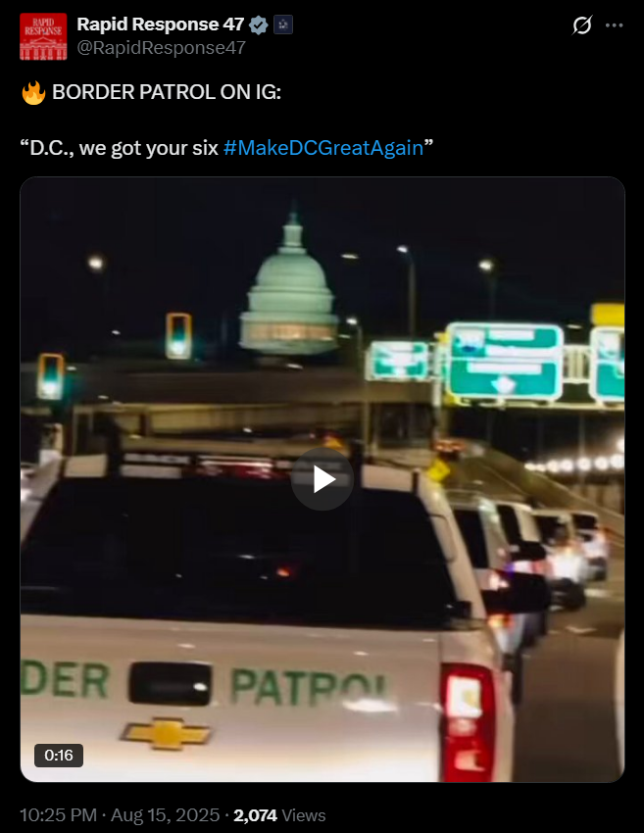Visit the @RapidResponse47 handle link
Image resolution: width=644 pixels, height=833 pixels.
pyautogui.click(x=162, y=48)
